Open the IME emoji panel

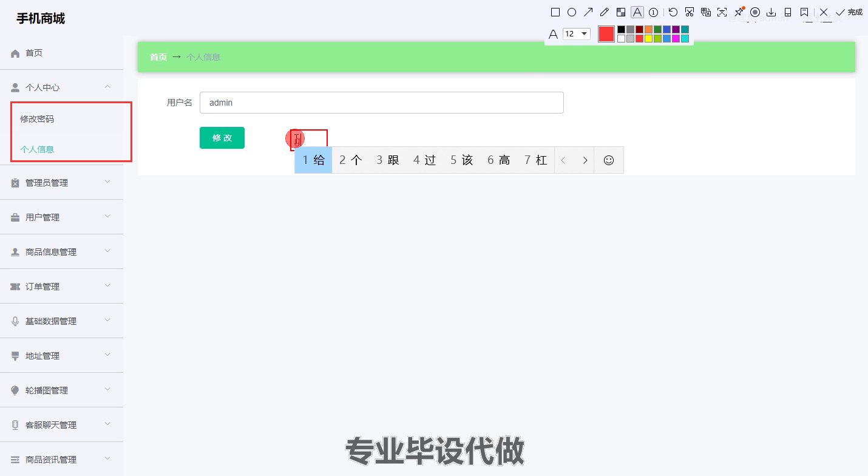click(609, 160)
